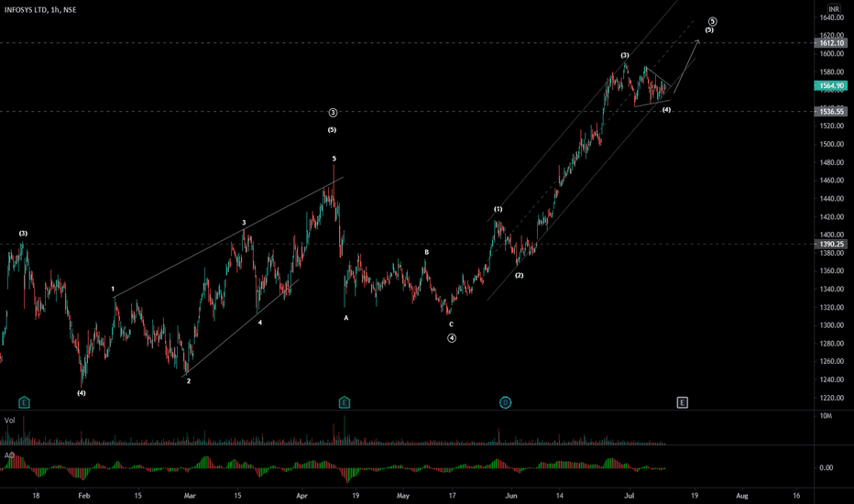Click wave 1 label near February high
854x504 pixels.
(113, 290)
